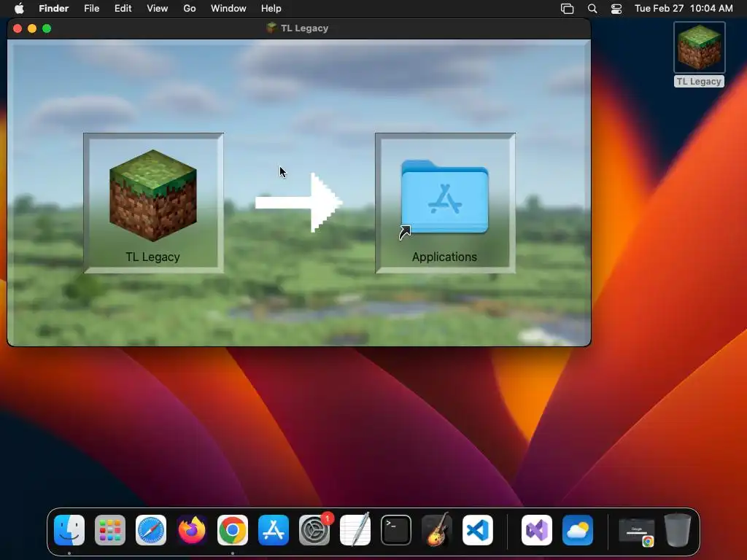This screenshot has width=747, height=560.
Task: Open the App Store Dock icon
Action: coord(274,530)
